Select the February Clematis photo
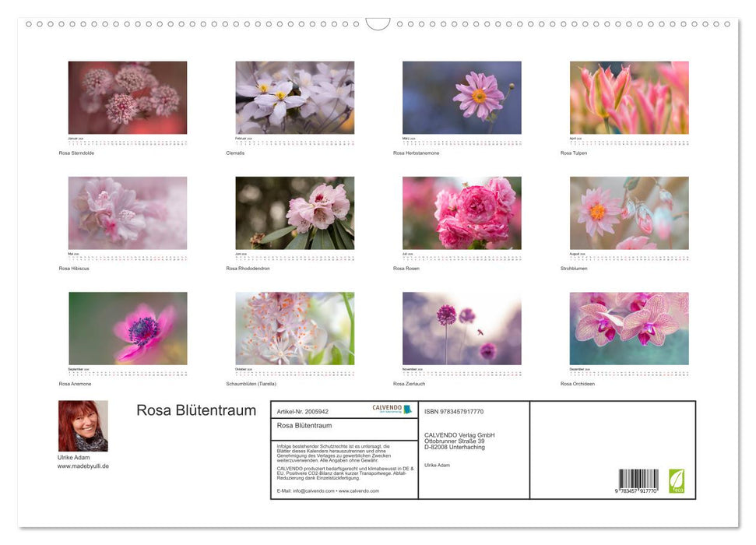The image size is (756, 545). 294,96
